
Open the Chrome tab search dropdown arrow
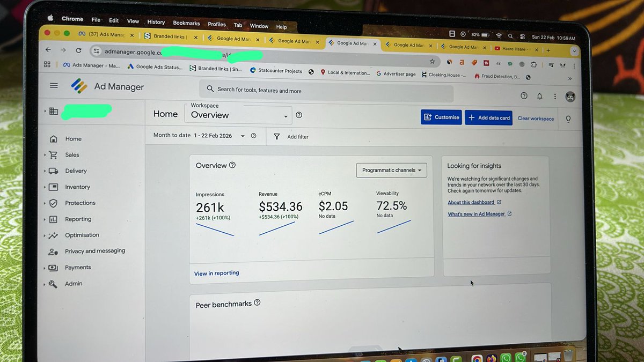[575, 50]
